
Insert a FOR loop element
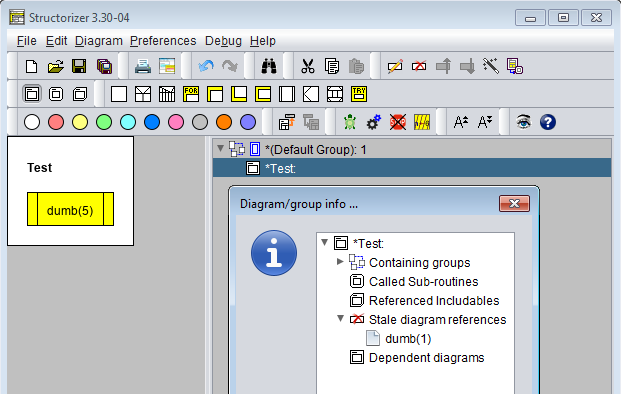click(191, 94)
